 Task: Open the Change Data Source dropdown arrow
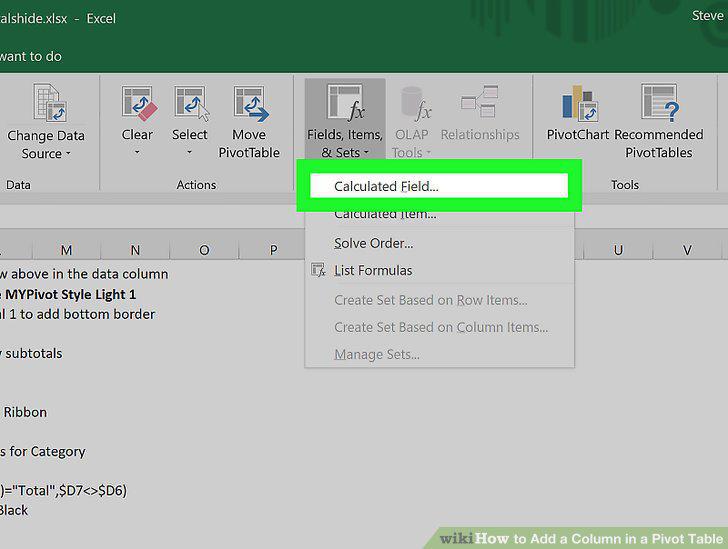click(68, 153)
